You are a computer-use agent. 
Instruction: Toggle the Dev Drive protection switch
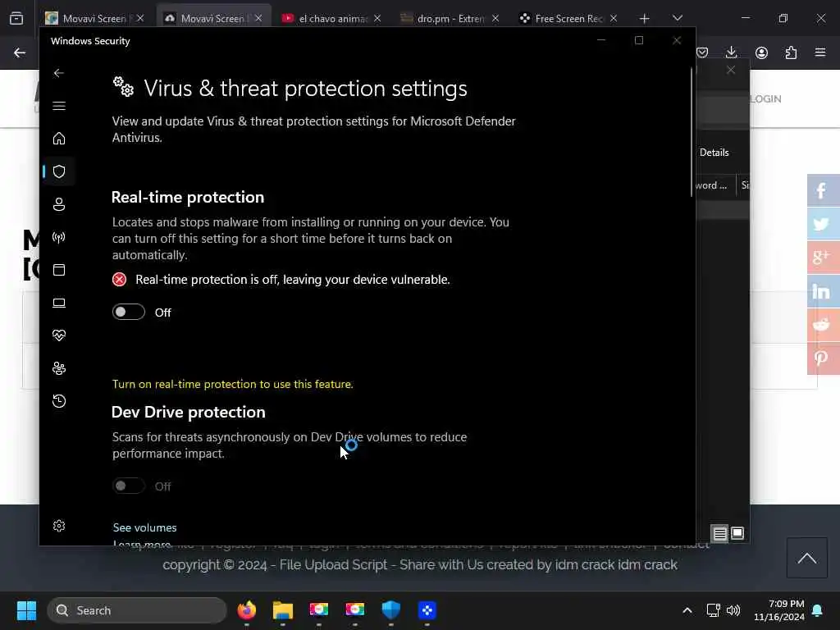coord(129,486)
